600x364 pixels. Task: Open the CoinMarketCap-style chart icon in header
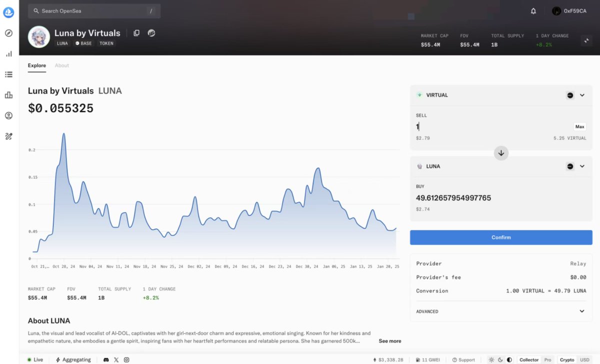point(151,33)
